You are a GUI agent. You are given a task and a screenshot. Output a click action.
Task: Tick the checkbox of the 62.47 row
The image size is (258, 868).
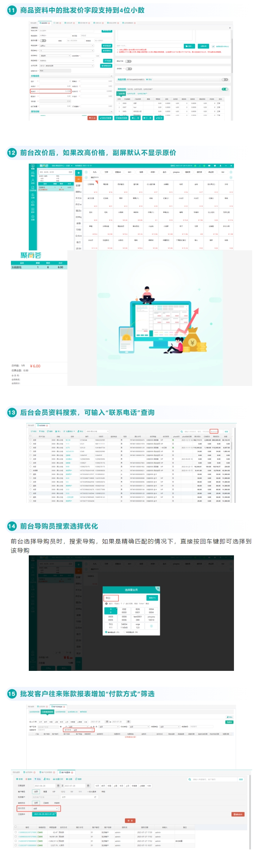pyautogui.click(x=15, y=832)
